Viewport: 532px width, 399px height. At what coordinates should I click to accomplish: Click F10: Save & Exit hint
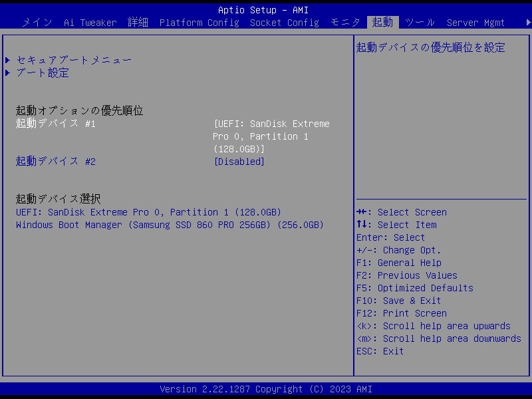coord(398,301)
